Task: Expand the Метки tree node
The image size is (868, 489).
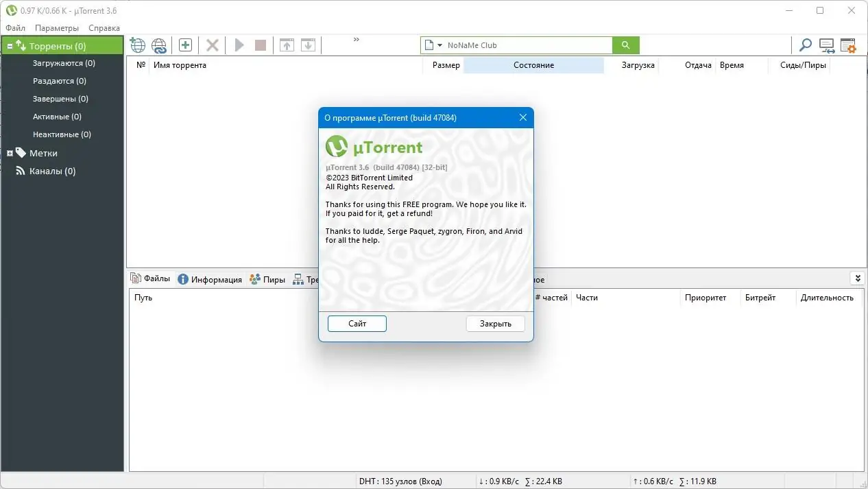Action: point(10,153)
